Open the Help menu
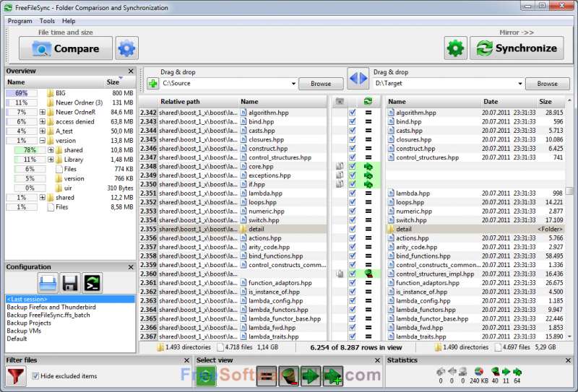The height and width of the screenshot is (392, 578). 69,21
